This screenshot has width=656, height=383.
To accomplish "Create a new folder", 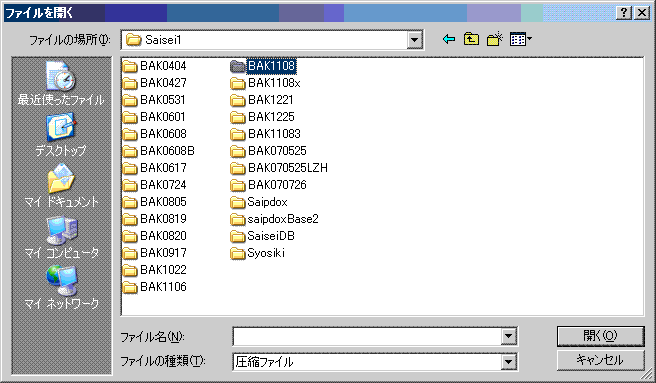I will (x=495, y=39).
